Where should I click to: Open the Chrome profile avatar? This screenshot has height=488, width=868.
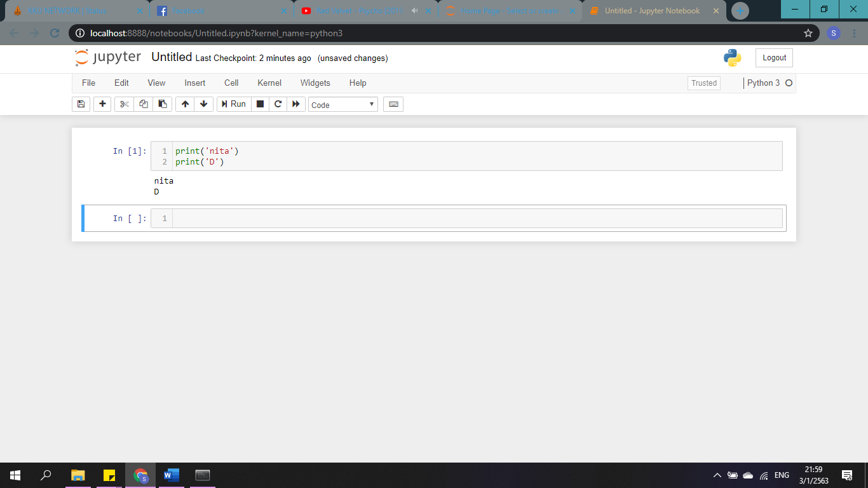point(834,33)
